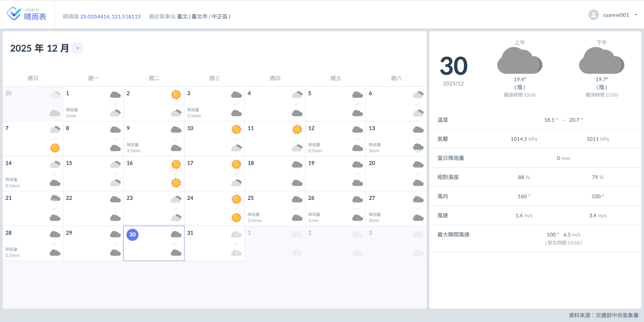Select December 9 with 3.5mm rainfall

tap(154, 139)
